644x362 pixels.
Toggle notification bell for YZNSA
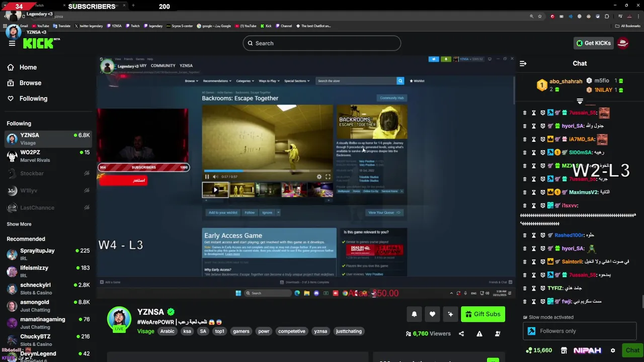tap(414, 314)
